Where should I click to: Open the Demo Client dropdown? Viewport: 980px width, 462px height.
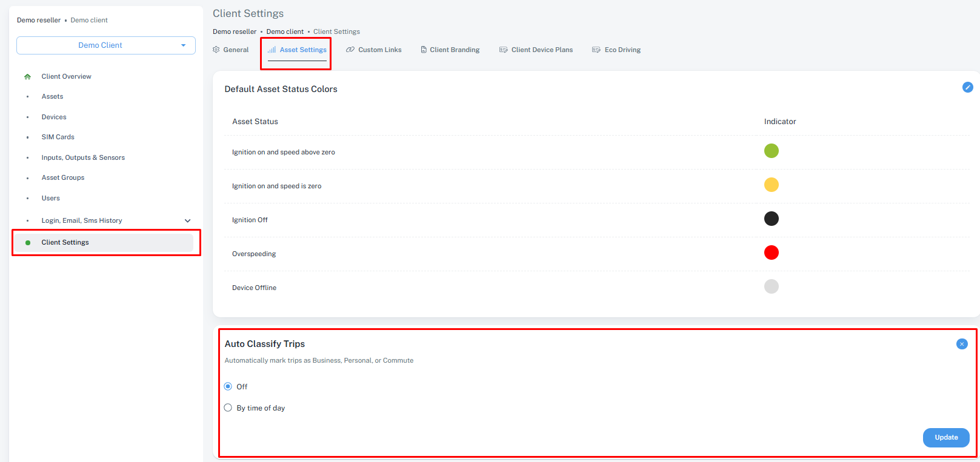[106, 45]
